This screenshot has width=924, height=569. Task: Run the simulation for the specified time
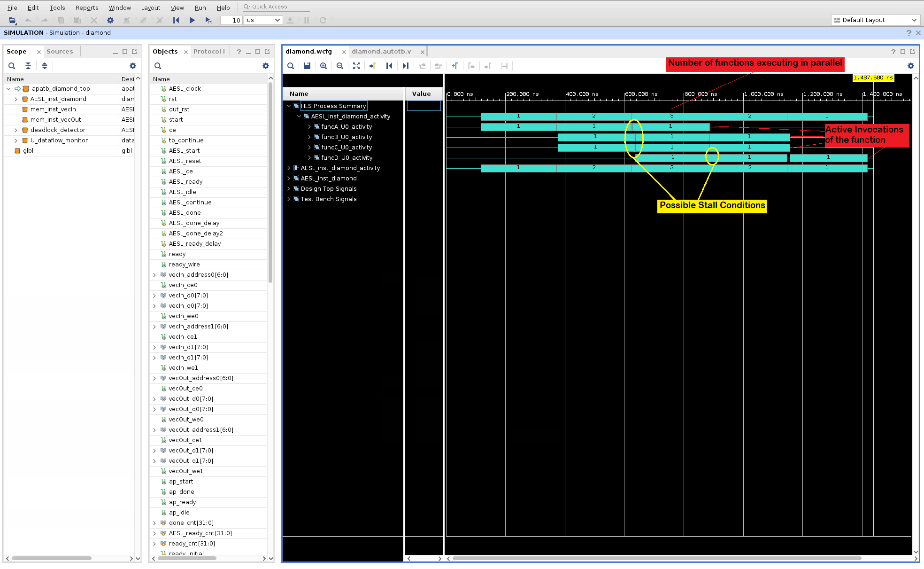[x=208, y=20]
